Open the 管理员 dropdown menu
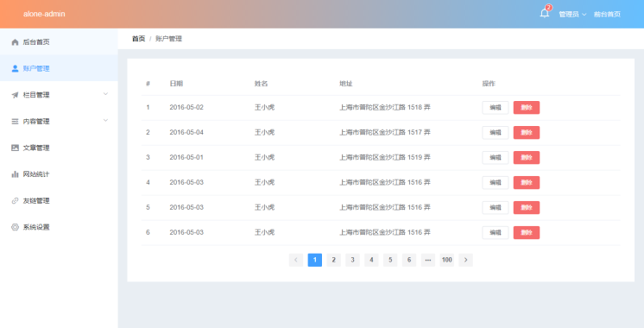The height and width of the screenshot is (328, 644). (x=572, y=14)
